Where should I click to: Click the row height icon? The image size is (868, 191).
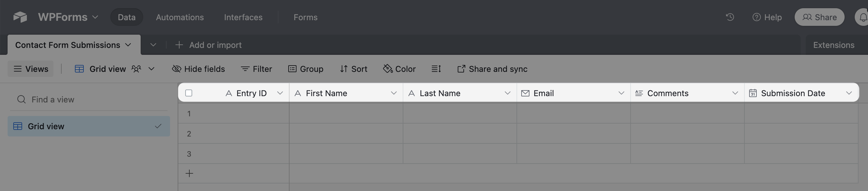(436, 69)
